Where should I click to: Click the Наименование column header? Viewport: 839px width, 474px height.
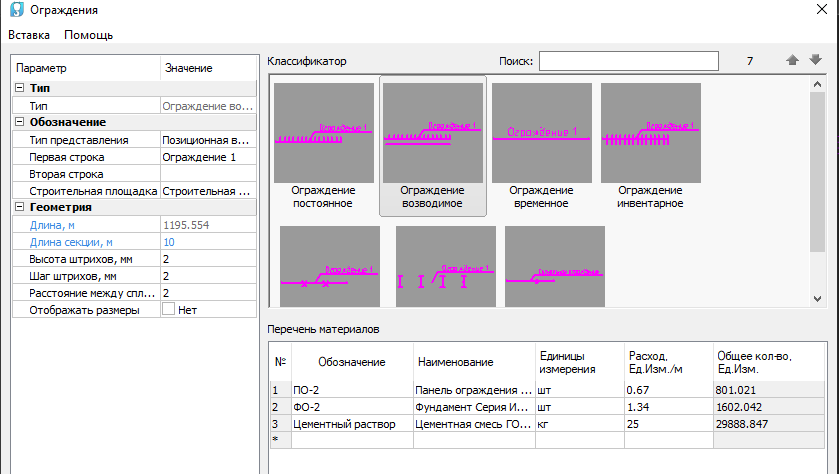pyautogui.click(x=456, y=362)
